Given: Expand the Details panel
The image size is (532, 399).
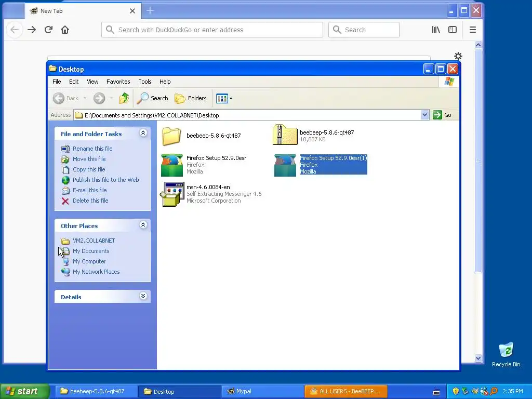Looking at the screenshot, I should pos(143,296).
